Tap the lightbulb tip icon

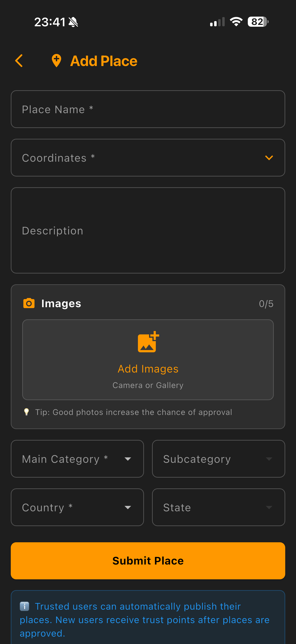point(26,412)
